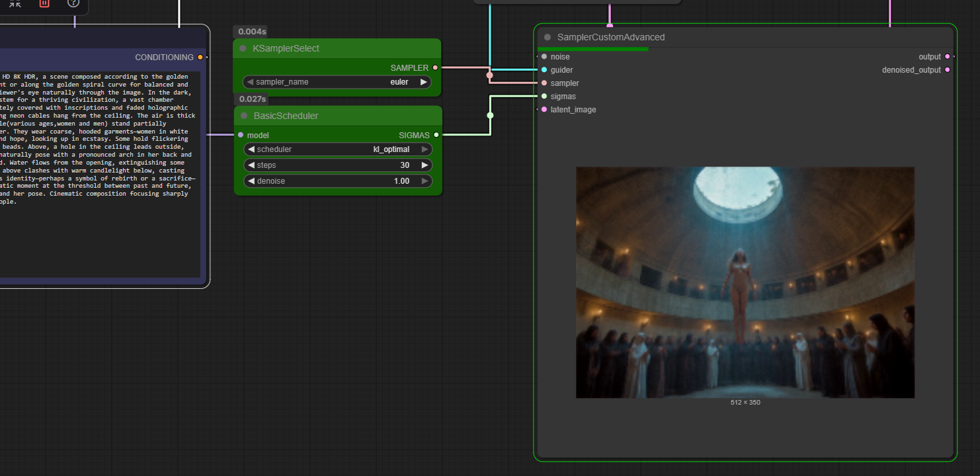
Task: Click the green progress bar on SamplerCustomAdvanced
Action: point(593,49)
